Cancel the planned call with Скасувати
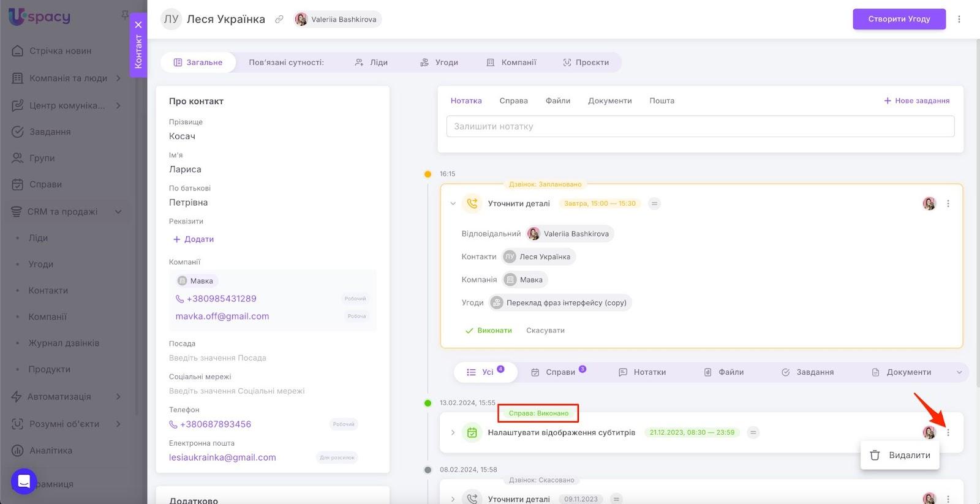980x504 pixels. tap(545, 330)
